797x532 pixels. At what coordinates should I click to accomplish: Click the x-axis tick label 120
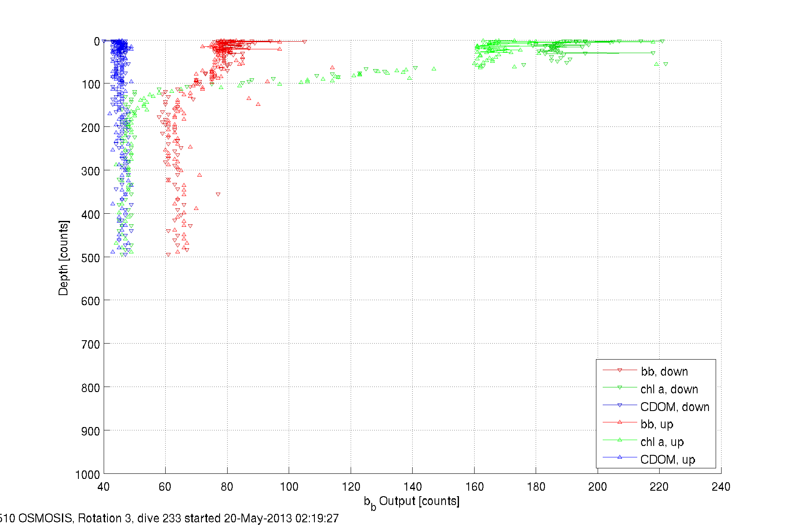pyautogui.click(x=351, y=487)
